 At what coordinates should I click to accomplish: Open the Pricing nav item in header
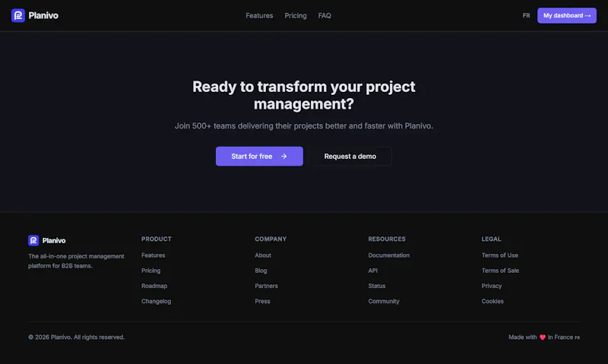point(296,15)
